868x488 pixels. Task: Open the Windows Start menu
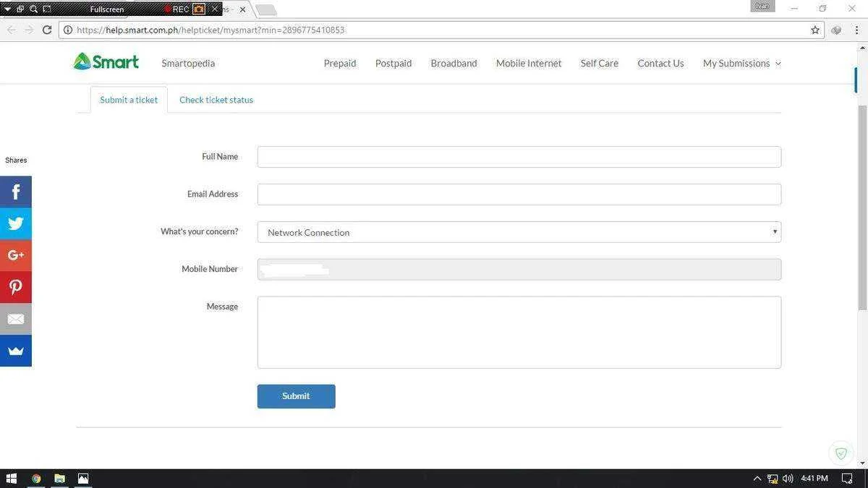coord(11,478)
